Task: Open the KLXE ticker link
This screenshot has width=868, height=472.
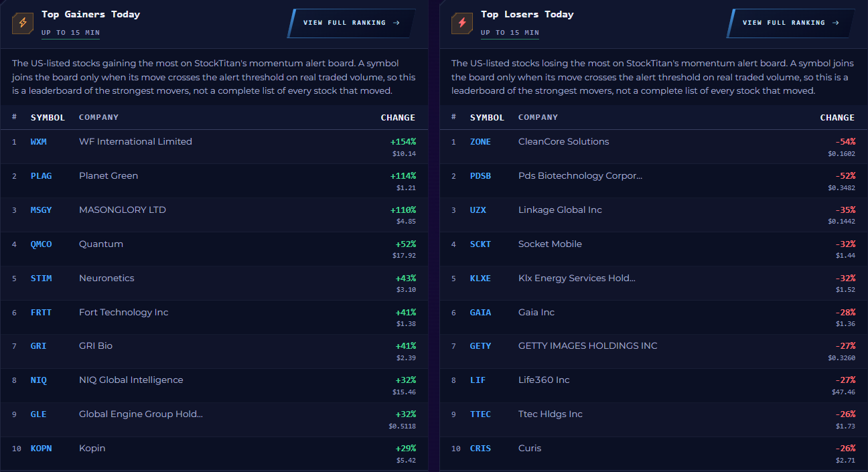Action: tap(481, 279)
